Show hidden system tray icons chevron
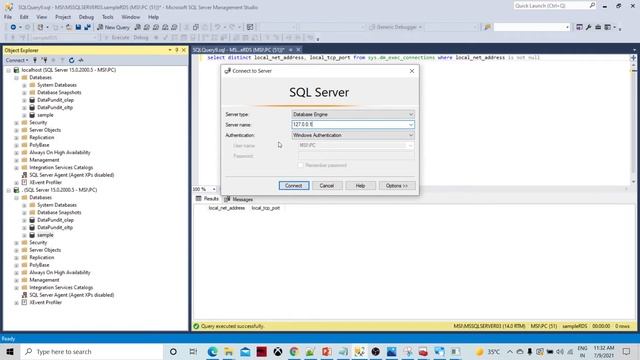Image resolution: width=640 pixels, height=360 pixels. pyautogui.click(x=510, y=351)
